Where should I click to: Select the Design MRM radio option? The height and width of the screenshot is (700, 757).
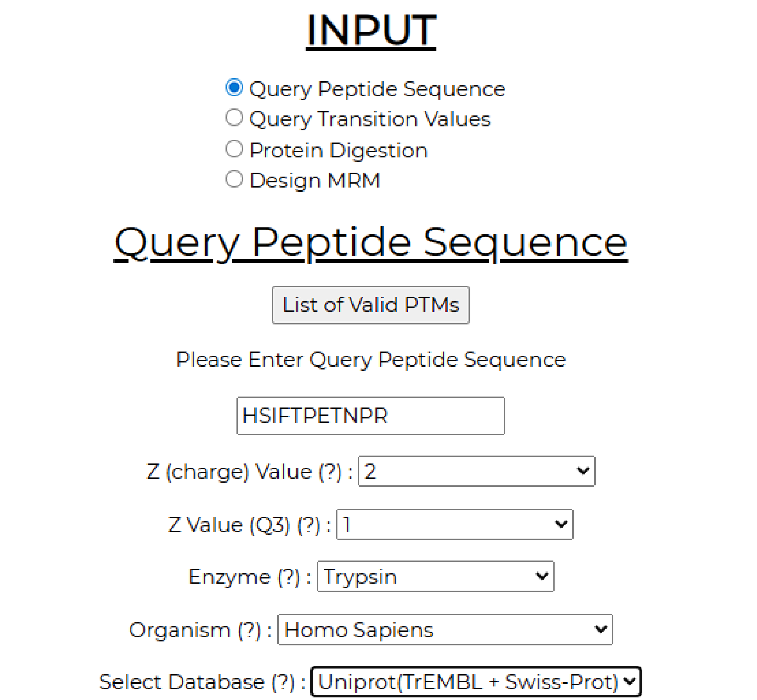click(x=234, y=179)
